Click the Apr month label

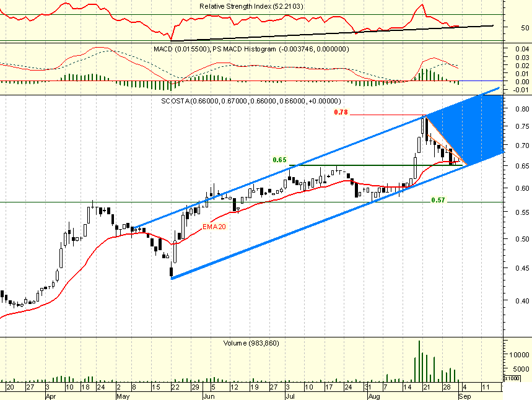point(50,396)
